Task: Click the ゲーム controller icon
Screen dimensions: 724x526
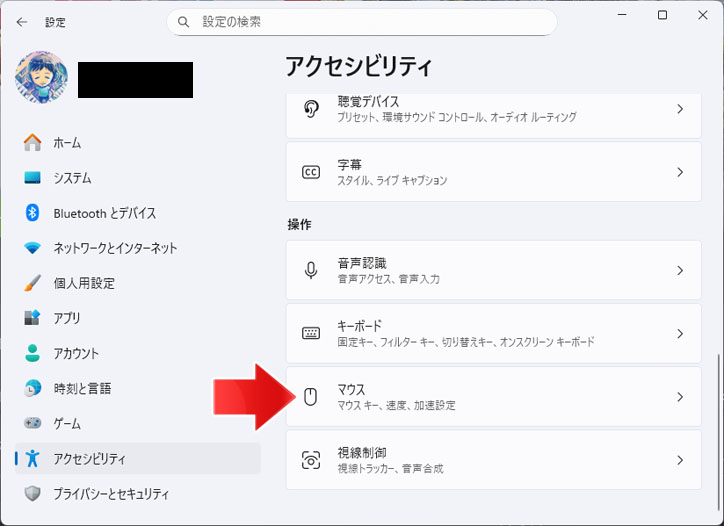Action: (33, 423)
